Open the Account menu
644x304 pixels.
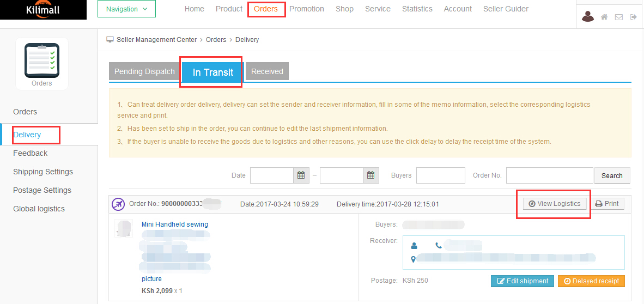[458, 9]
